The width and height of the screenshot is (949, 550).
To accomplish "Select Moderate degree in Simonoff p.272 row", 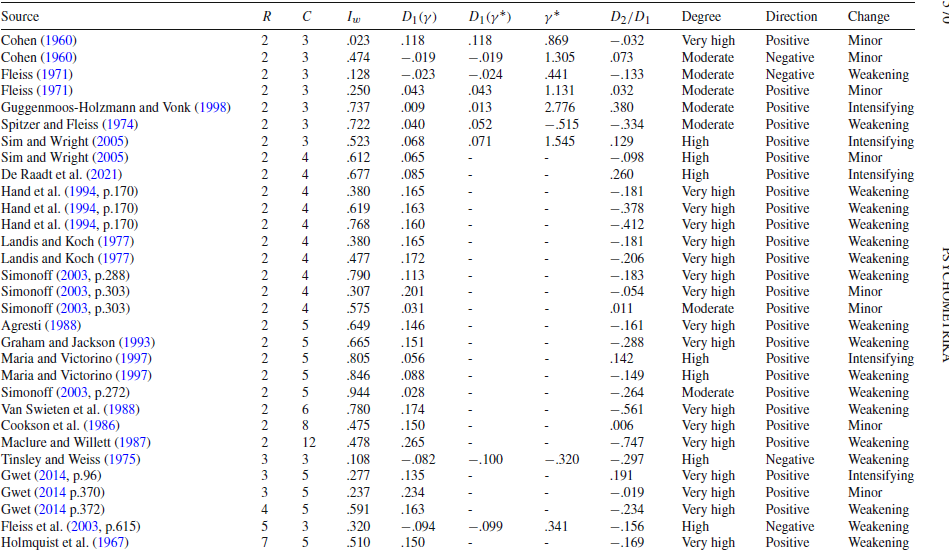I will coord(708,393).
